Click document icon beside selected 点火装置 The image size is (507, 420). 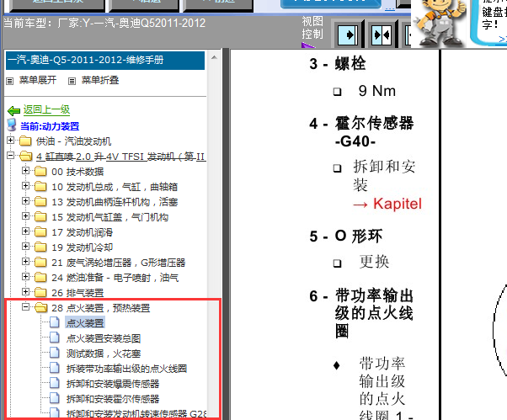tap(54, 322)
